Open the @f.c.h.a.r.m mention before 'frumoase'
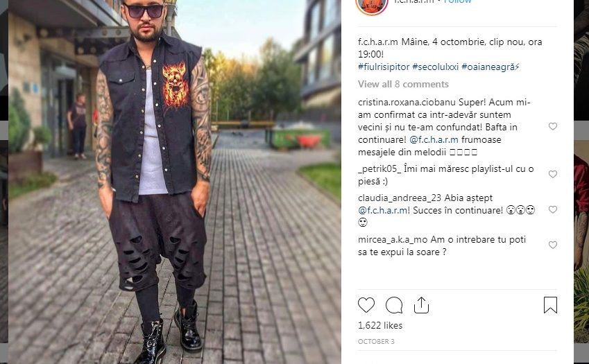 [434, 139]
